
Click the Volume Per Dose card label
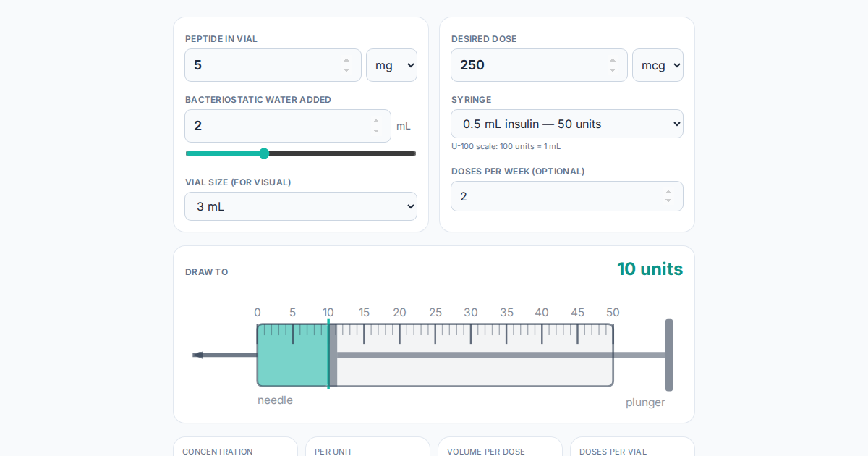486,452
